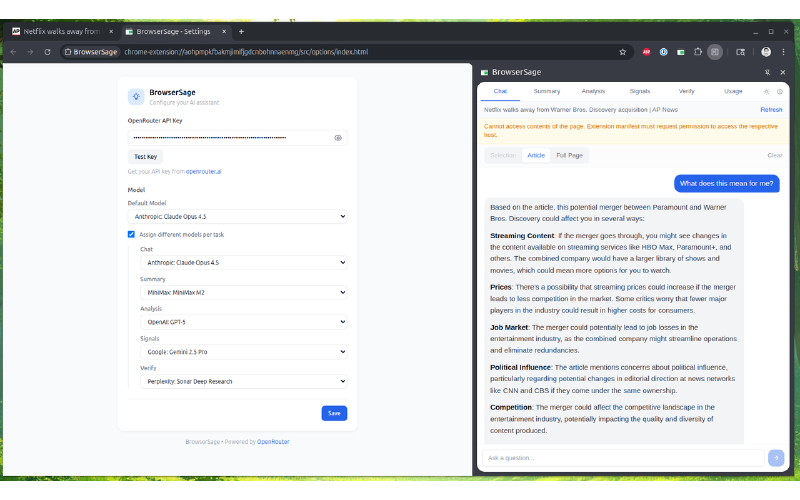Click the ABP extension icon in toolbar
Screen dimensions: 800x500
point(647,51)
